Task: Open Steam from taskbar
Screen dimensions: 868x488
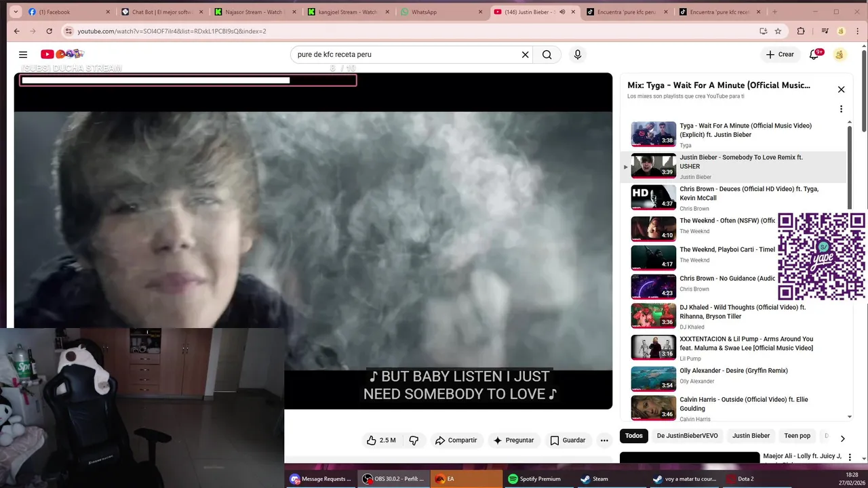Action: [x=612, y=479]
